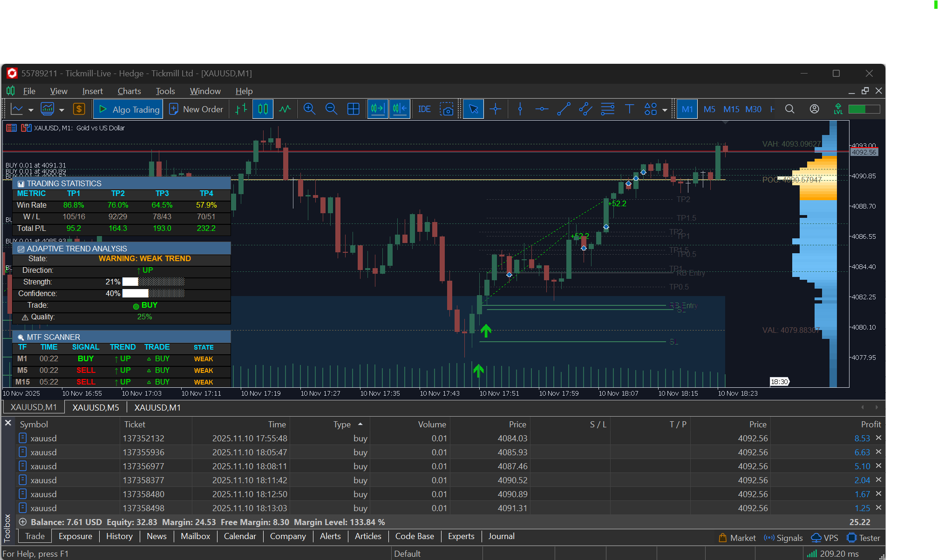Image resolution: width=938 pixels, height=560 pixels.
Task: Open the chart type dropdown arrow
Action: tap(31, 110)
